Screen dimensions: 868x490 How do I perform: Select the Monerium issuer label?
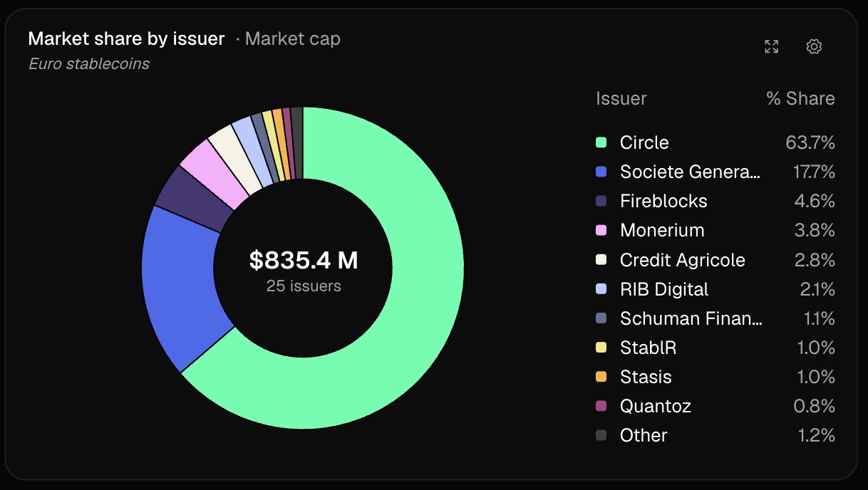point(662,230)
